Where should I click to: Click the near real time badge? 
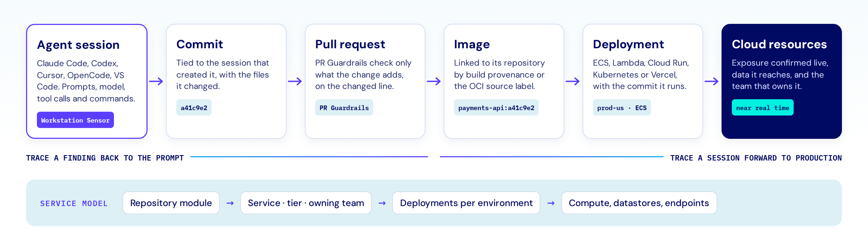click(762, 107)
